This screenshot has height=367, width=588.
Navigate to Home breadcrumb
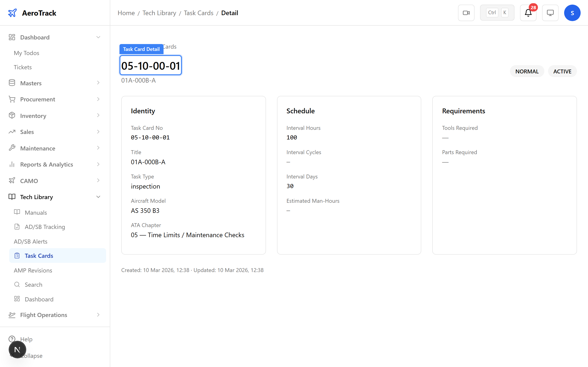[126, 13]
